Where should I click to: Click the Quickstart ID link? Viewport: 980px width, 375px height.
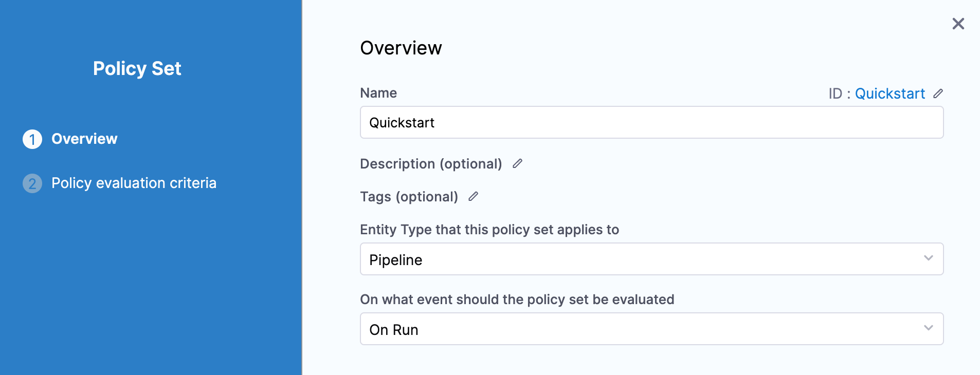click(890, 93)
